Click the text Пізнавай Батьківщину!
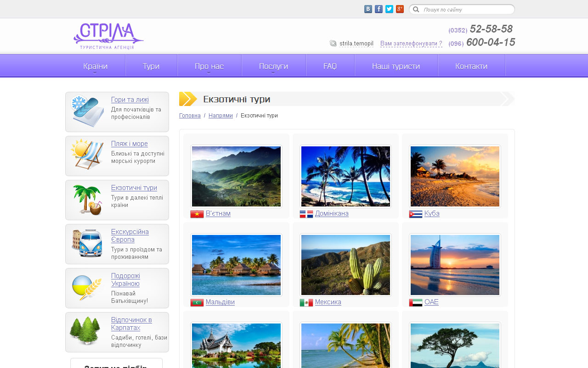 (130, 297)
